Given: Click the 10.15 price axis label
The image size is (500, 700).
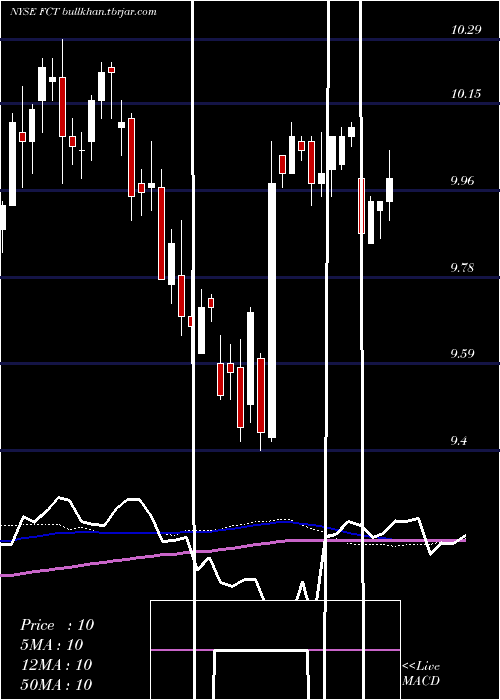Looking at the screenshot, I should tap(466, 94).
